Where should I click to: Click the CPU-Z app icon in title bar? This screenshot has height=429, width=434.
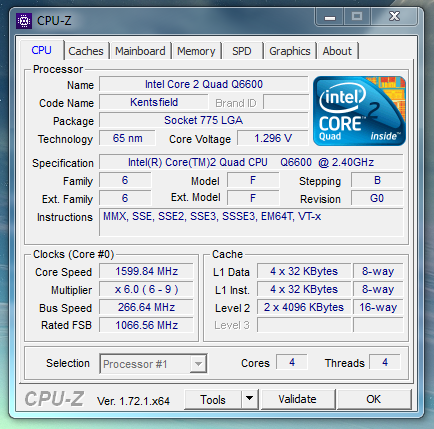pyautogui.click(x=24, y=21)
